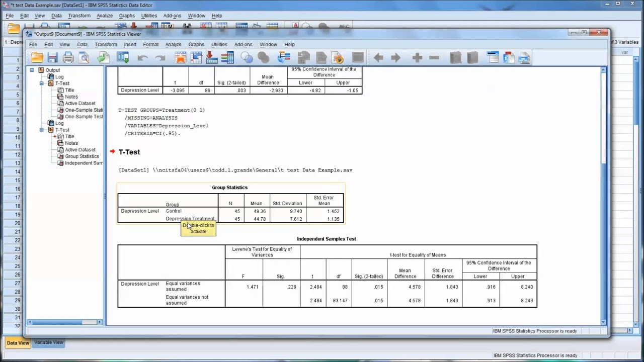Open Add-ons menu in Data Editor window
644x362 pixels.
pyautogui.click(x=172, y=16)
